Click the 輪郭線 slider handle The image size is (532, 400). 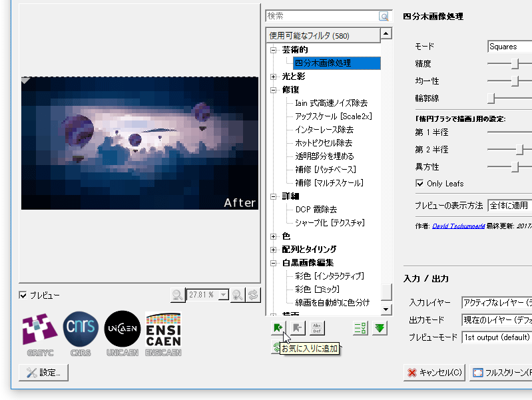point(491,99)
